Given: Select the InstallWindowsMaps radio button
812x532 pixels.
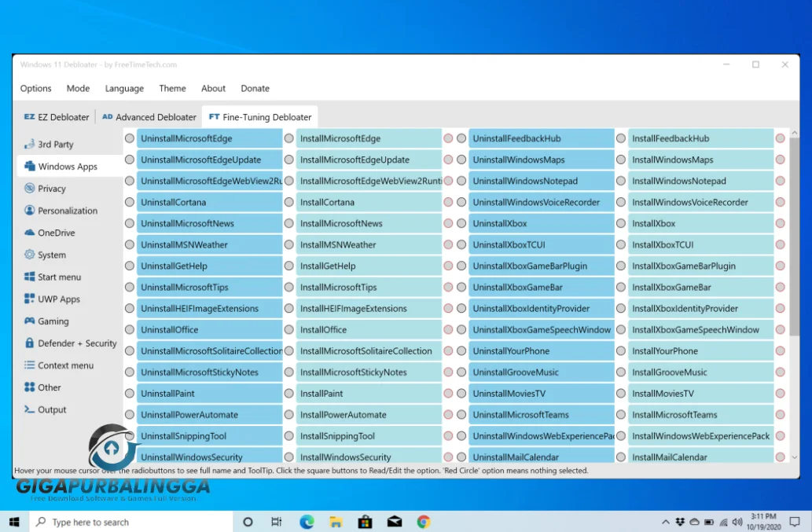Looking at the screenshot, I should [621, 160].
